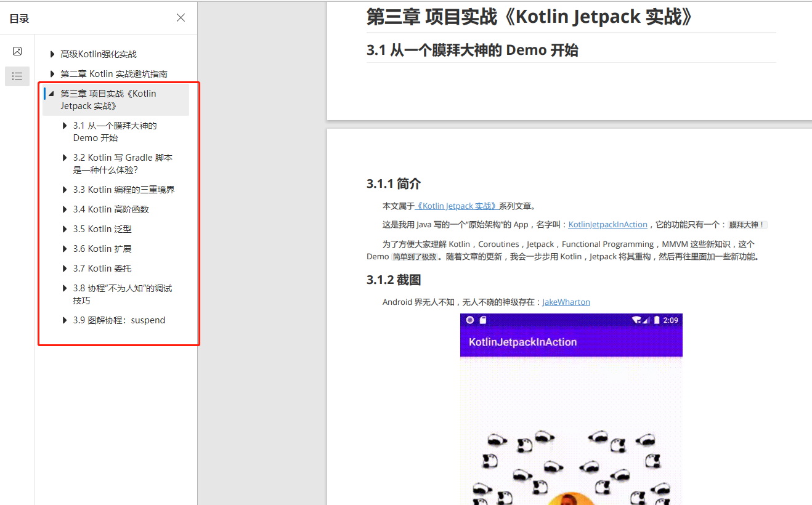
Task: Click the 3.1.2 截图 heading
Action: pos(394,280)
